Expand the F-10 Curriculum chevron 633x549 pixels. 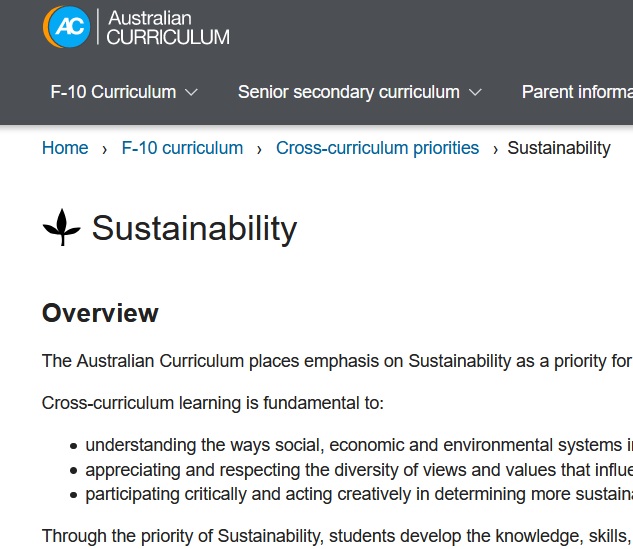tap(191, 92)
